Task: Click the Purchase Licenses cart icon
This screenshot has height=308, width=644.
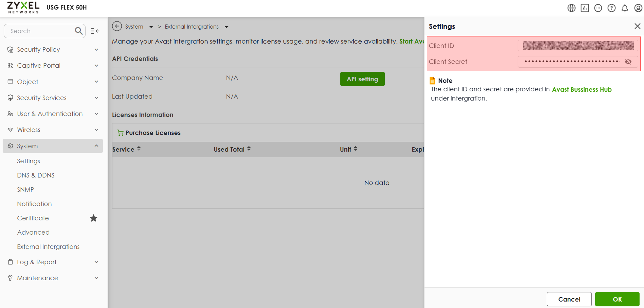Action: coord(120,133)
